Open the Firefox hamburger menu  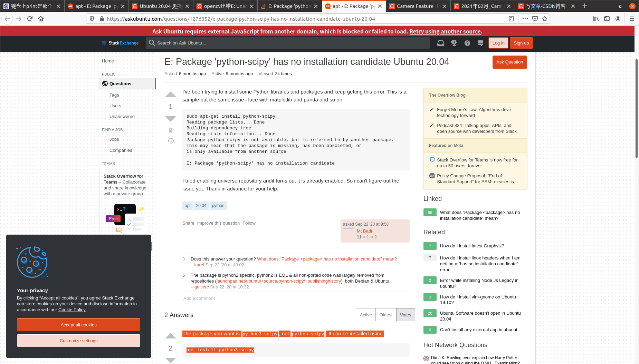(x=632, y=19)
